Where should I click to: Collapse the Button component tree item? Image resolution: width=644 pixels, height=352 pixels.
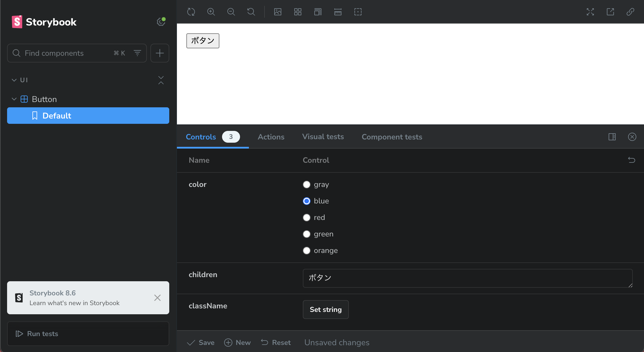tap(14, 99)
